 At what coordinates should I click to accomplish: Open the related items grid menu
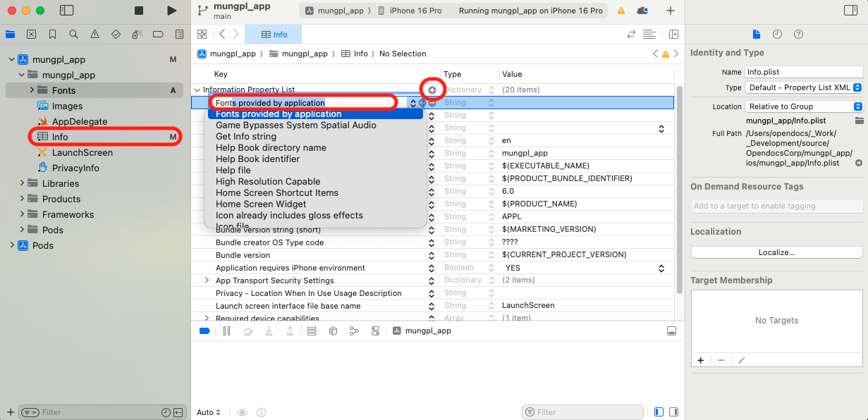[202, 34]
